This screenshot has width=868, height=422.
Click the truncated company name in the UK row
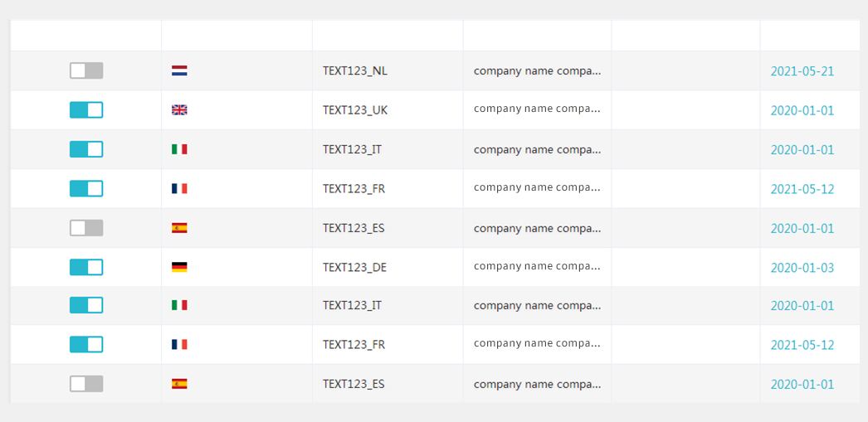(x=538, y=109)
